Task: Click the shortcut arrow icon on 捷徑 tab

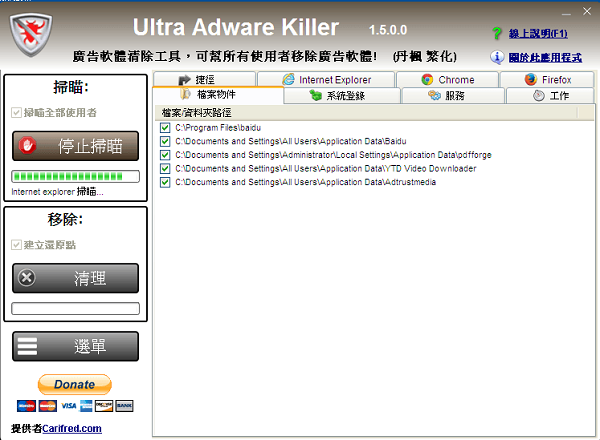Action: coord(184,80)
